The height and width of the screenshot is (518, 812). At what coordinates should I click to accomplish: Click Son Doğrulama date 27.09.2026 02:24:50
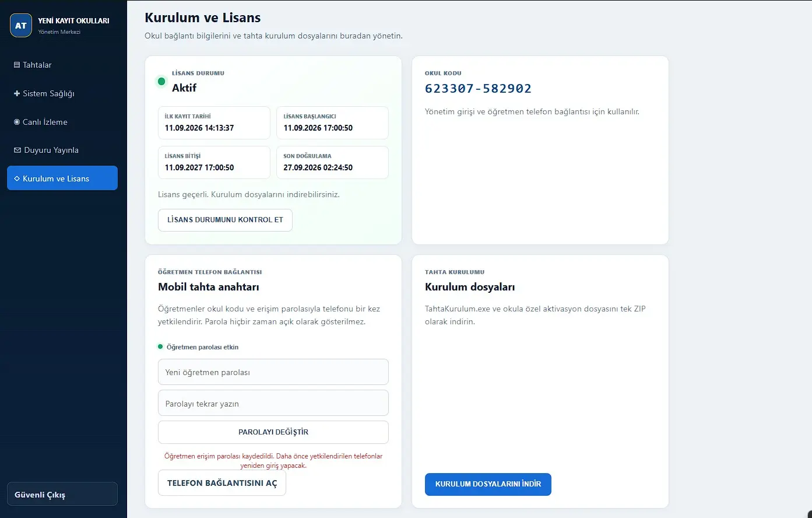click(x=318, y=167)
